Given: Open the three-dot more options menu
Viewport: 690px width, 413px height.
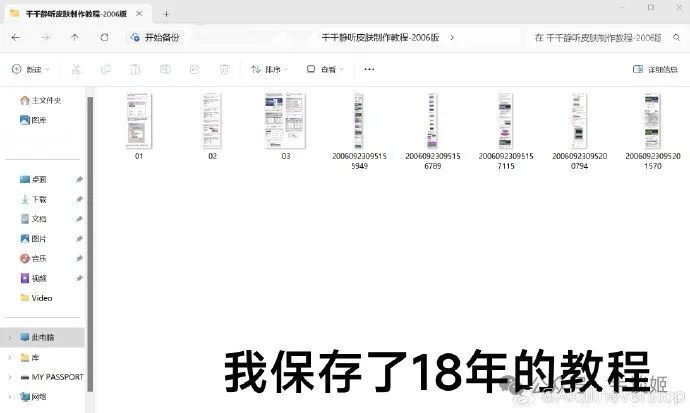Looking at the screenshot, I should click(x=369, y=69).
